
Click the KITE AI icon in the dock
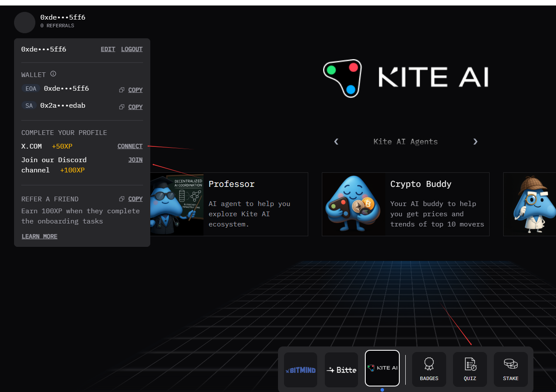point(382,369)
